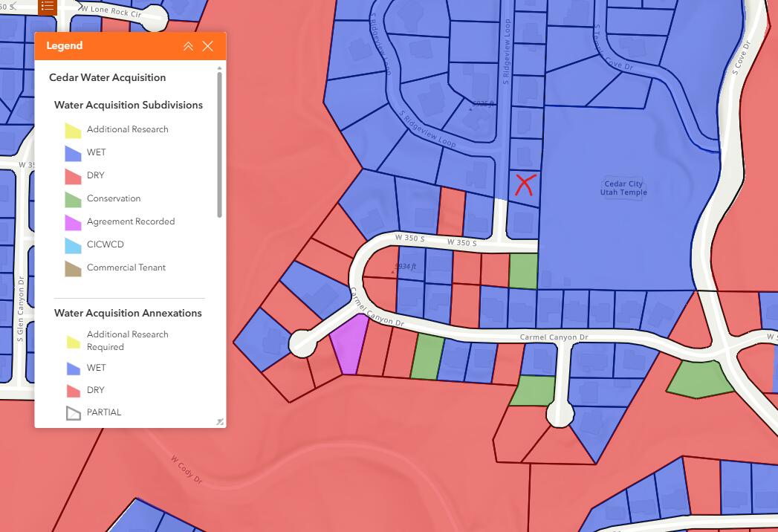
Task: Click the Legend panel title bar text
Action: click(65, 46)
